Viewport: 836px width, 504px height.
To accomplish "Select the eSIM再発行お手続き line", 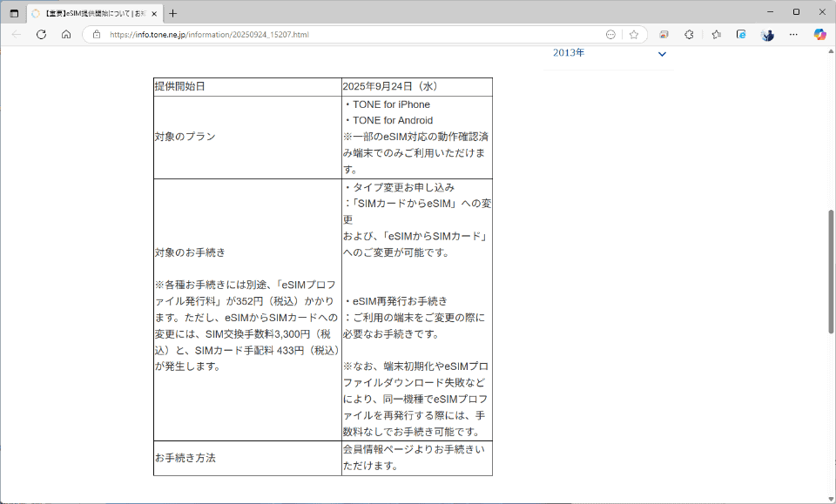I will pyautogui.click(x=395, y=301).
